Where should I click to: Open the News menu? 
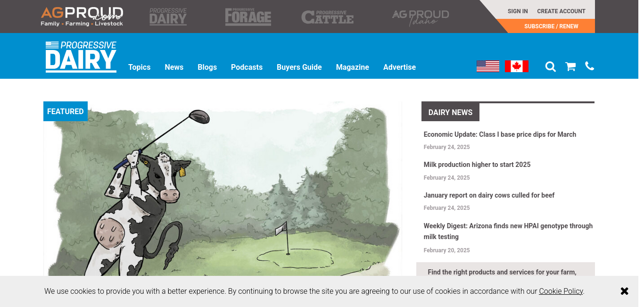pos(174,67)
